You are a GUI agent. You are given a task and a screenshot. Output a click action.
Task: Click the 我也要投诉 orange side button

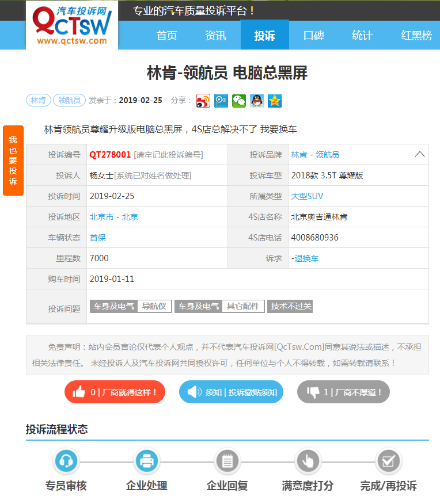13,161
